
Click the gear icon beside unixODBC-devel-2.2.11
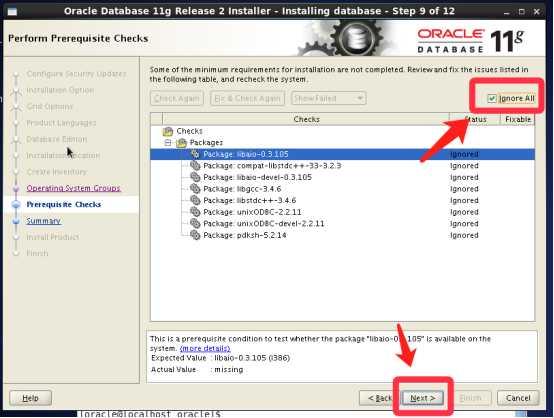pos(195,224)
